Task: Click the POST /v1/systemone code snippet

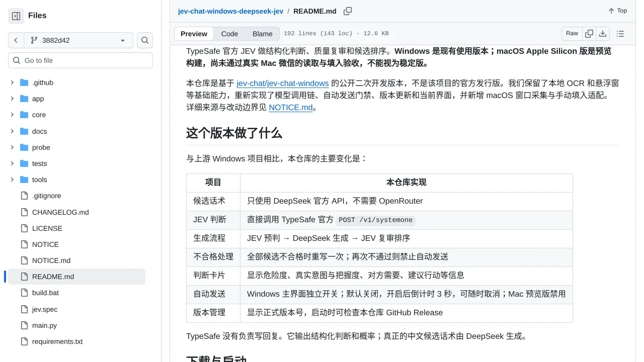Action: 376,220
